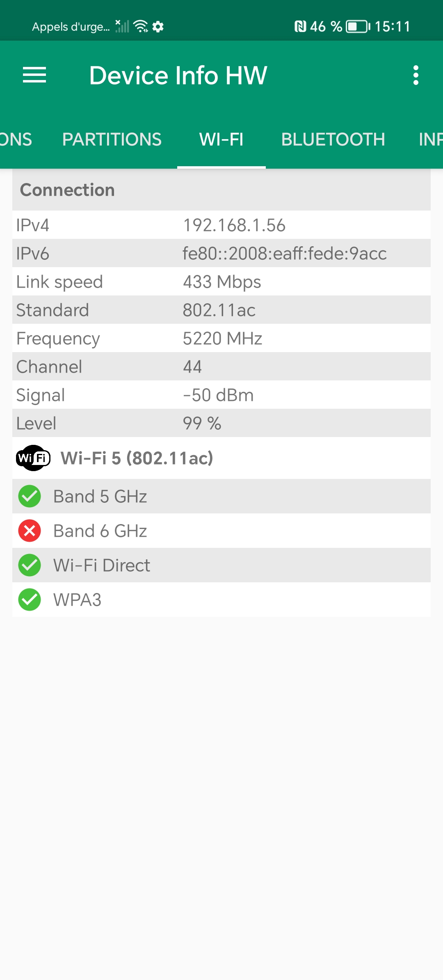The height and width of the screenshot is (980, 443).
Task: Tap the Signal -50 dBm row
Action: click(x=221, y=395)
